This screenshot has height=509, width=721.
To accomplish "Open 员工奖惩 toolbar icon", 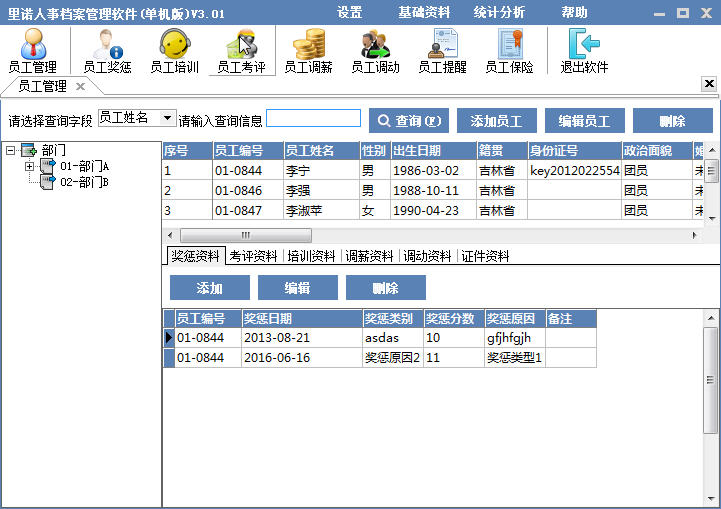I will coord(108,51).
